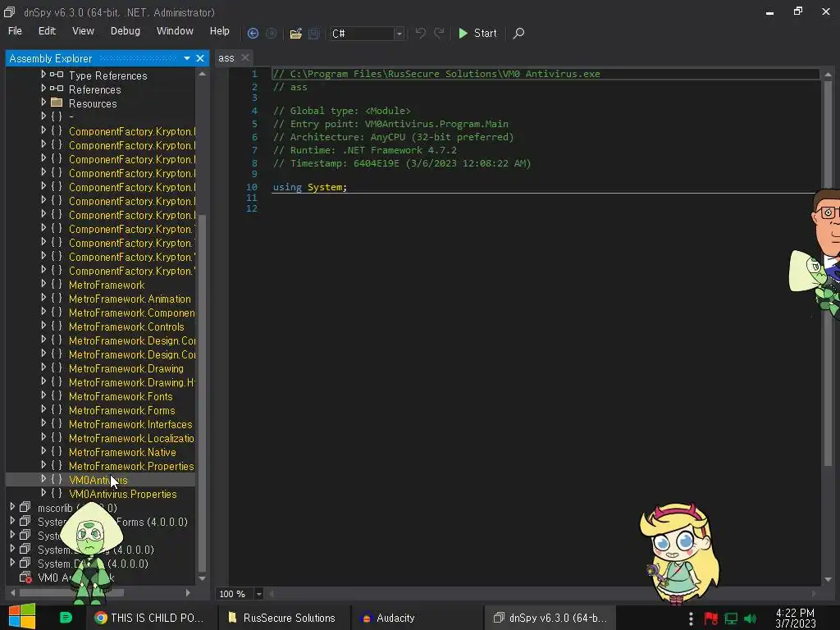Image resolution: width=840 pixels, height=630 pixels.
Task: Click line 10 'using System;' code
Action: (x=309, y=187)
